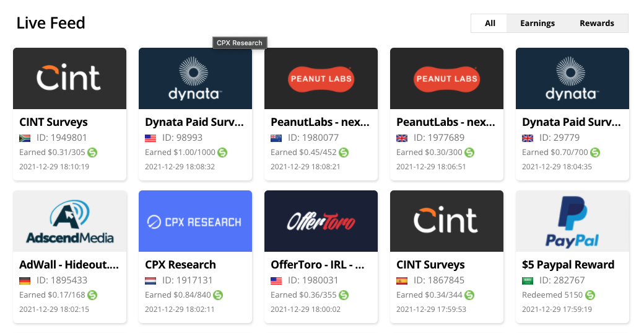Click the Germany flag icon under AdWall
This screenshot has height=333, width=644.
(x=25, y=280)
